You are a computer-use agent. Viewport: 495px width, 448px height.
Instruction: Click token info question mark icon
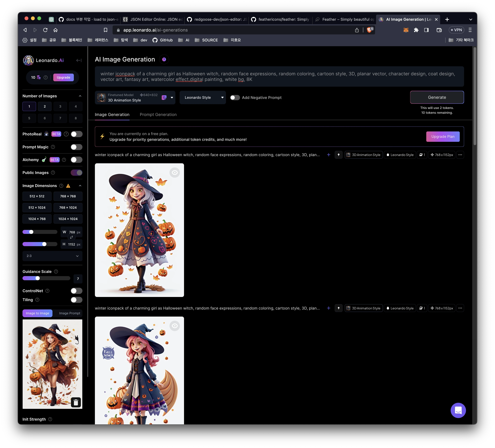[x=46, y=77]
